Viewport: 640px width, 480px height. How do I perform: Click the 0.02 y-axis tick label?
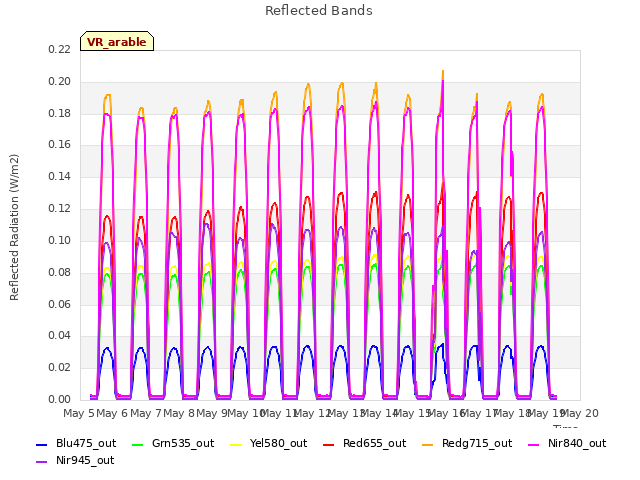pos(60,367)
